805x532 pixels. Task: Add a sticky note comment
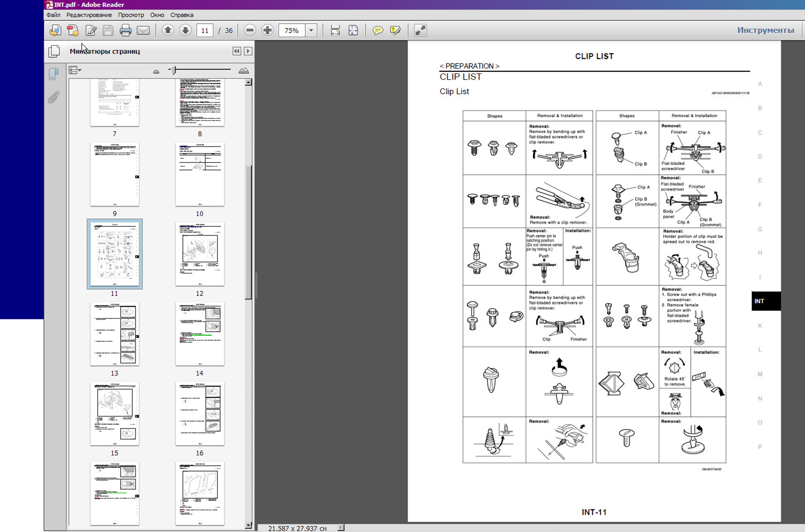pyautogui.click(x=378, y=31)
